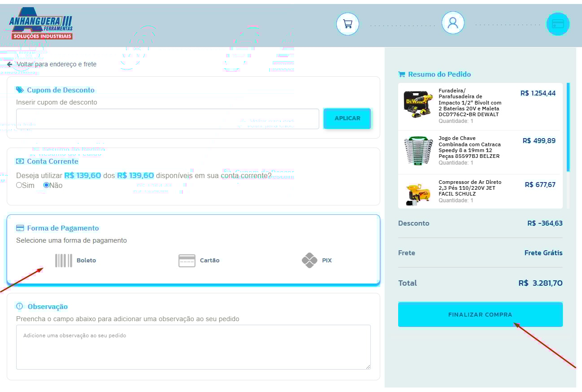Click the Aplicar coupon button

(347, 118)
